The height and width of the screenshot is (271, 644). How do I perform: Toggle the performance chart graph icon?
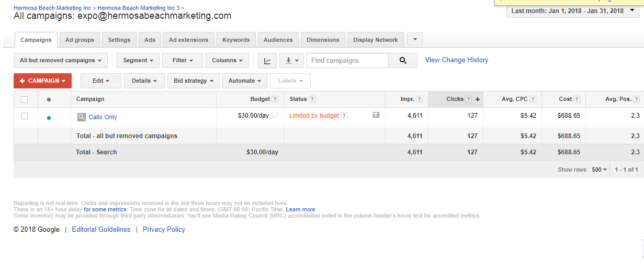pos(267,61)
